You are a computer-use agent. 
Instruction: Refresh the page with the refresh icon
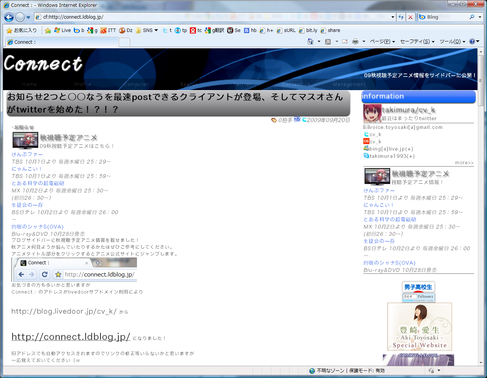401,17
